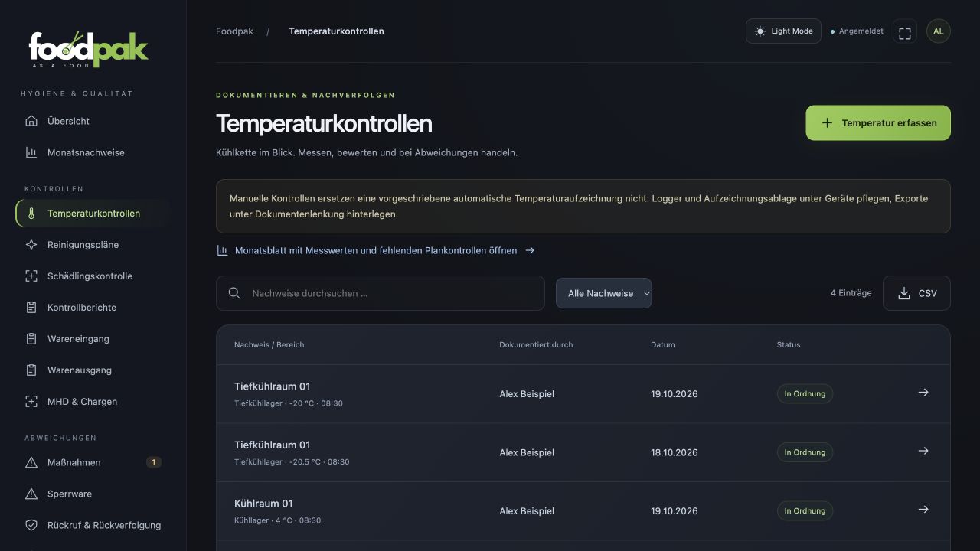This screenshot has width=980, height=551.
Task: Click the sparkle icon beside Reinigungspläne
Action: [x=31, y=245]
